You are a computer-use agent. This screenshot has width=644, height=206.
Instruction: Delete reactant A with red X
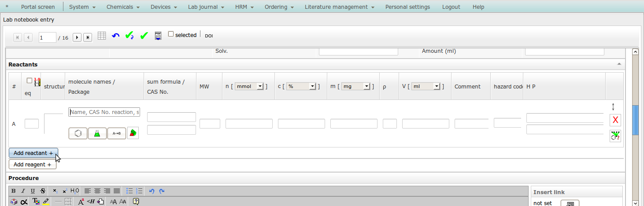[x=615, y=120]
